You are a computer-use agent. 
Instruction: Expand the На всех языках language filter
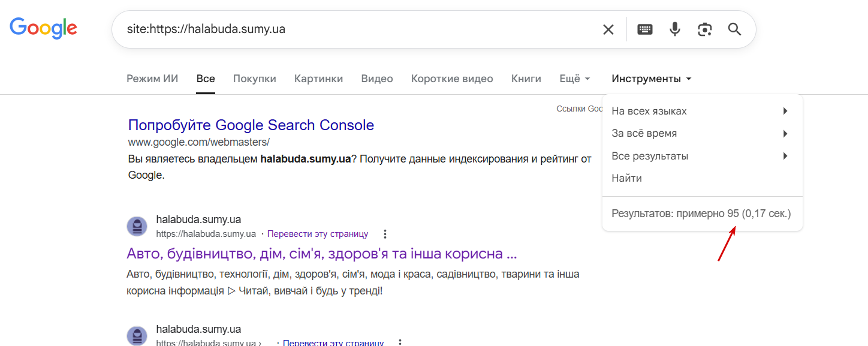click(700, 111)
